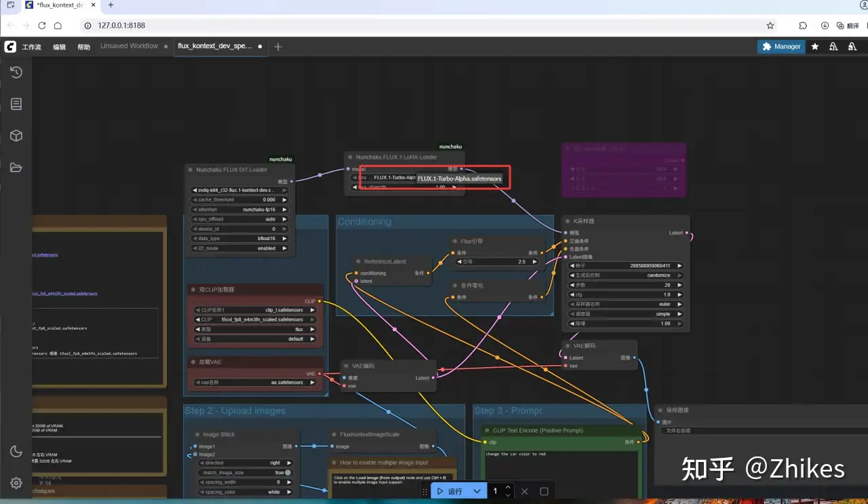Expand the 运行 button dropdown arrow
The width and height of the screenshot is (868, 504).
pos(477,491)
